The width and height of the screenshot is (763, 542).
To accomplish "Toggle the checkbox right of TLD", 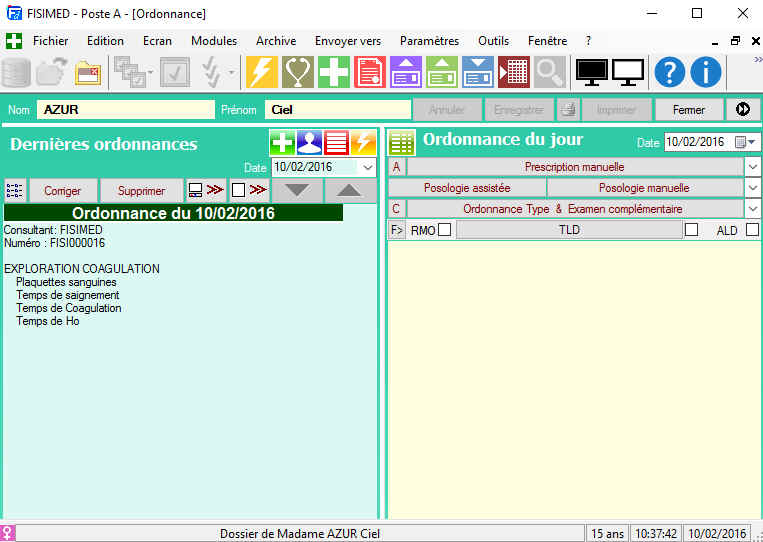I will pyautogui.click(x=691, y=230).
